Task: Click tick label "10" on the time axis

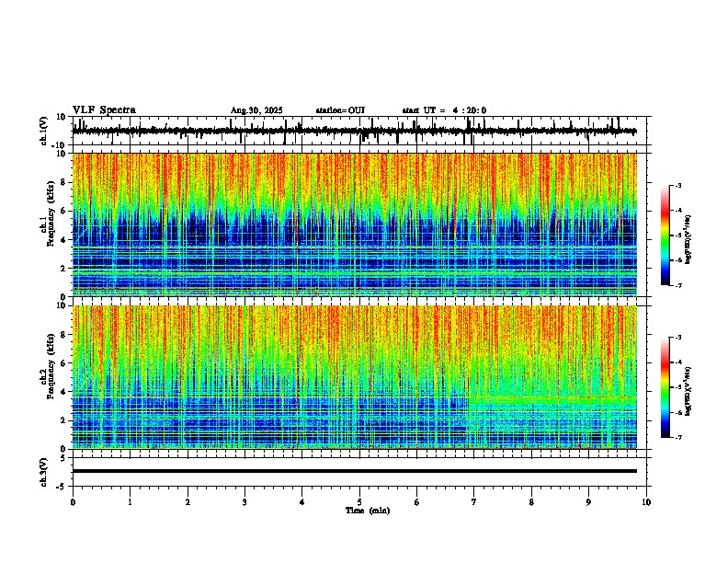Action: [646, 502]
